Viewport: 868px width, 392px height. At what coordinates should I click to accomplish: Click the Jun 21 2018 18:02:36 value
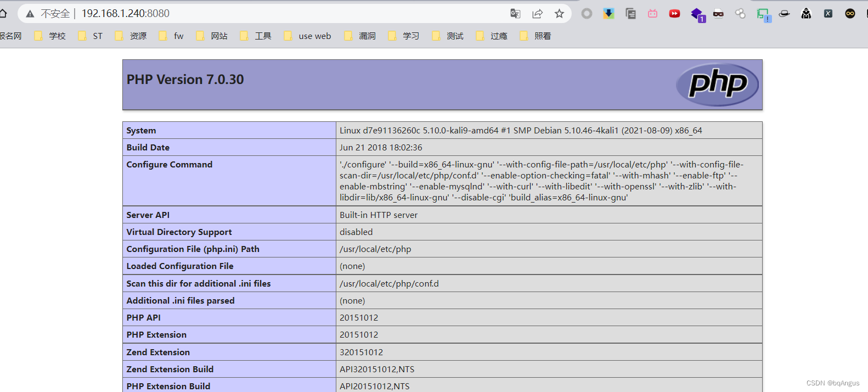coord(381,148)
